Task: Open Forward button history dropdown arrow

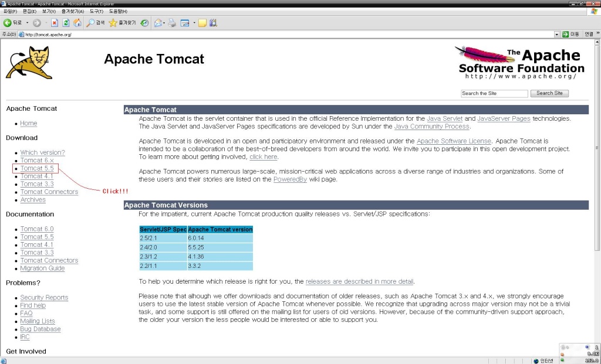Action: point(46,23)
